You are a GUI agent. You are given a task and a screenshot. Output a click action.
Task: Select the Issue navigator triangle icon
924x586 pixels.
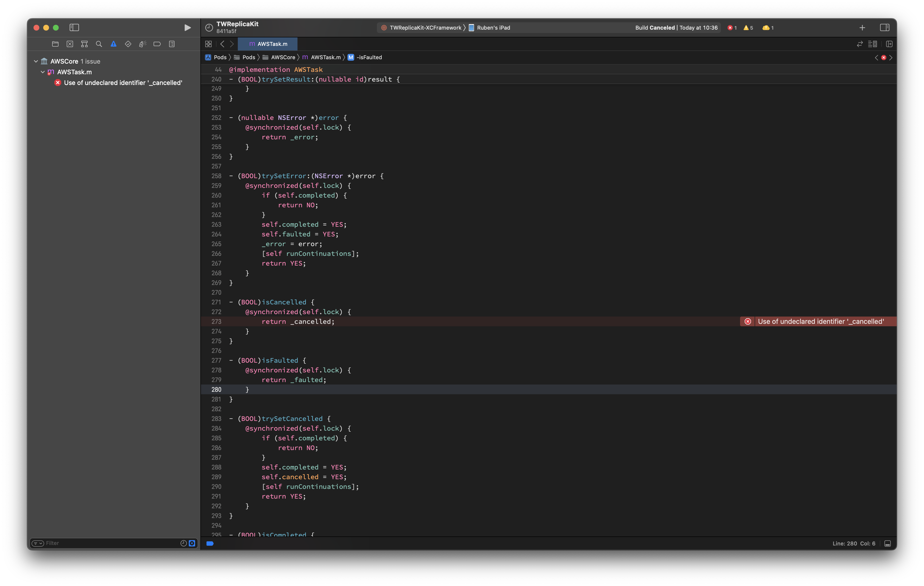pyautogui.click(x=113, y=44)
